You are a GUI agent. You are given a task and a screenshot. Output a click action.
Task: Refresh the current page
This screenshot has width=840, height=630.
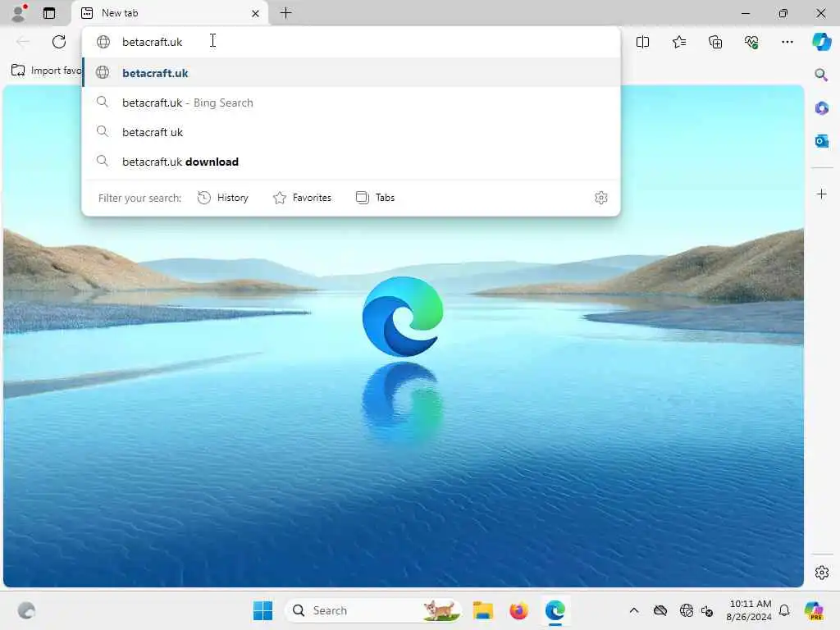click(59, 42)
